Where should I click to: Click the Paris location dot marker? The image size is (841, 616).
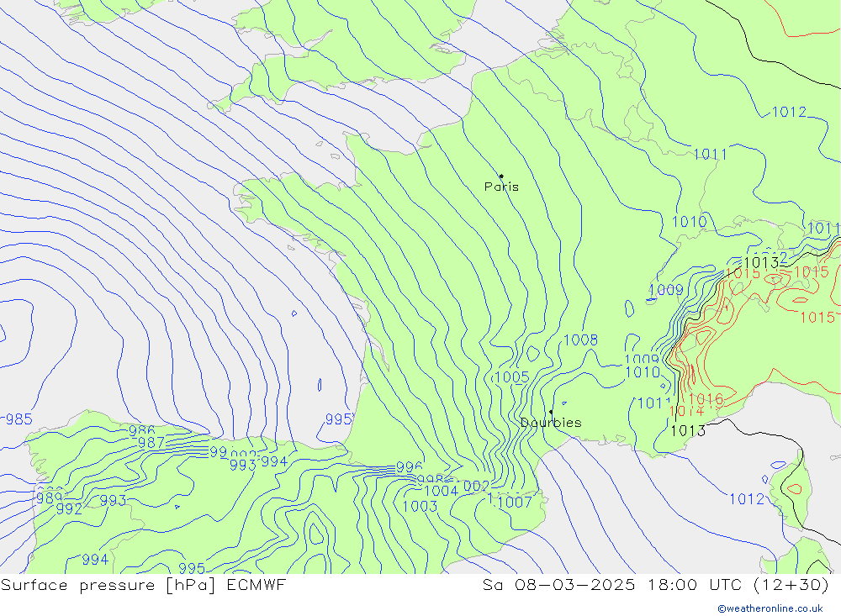(501, 176)
